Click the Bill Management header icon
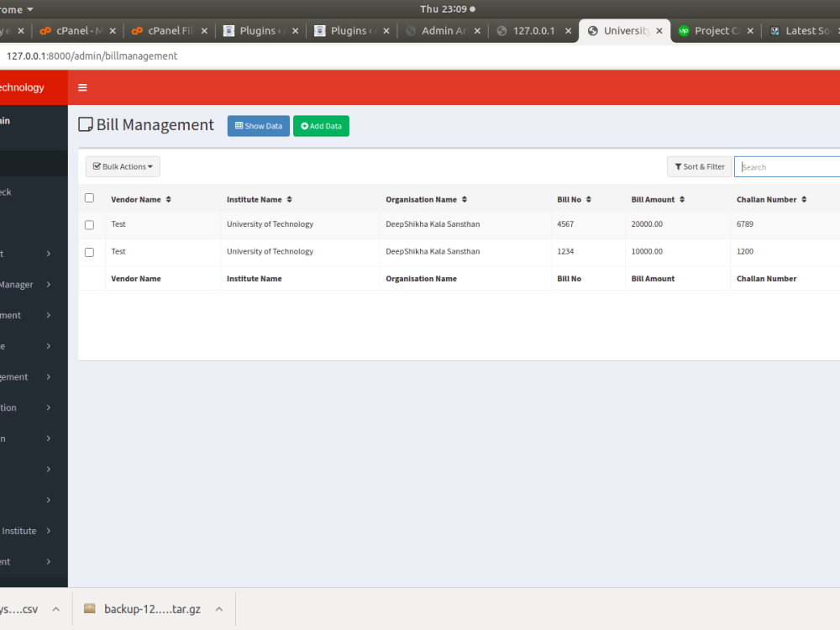 pyautogui.click(x=85, y=123)
